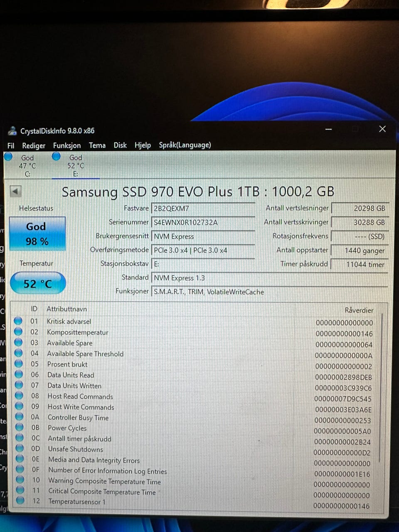Click the Fastvare field 2B2QEXM7
399x532 pixels.
203,209
